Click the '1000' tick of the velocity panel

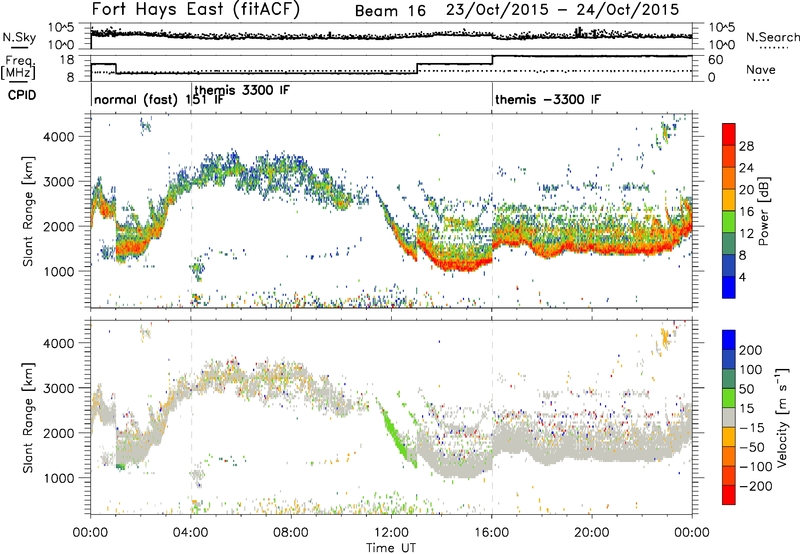(x=58, y=478)
